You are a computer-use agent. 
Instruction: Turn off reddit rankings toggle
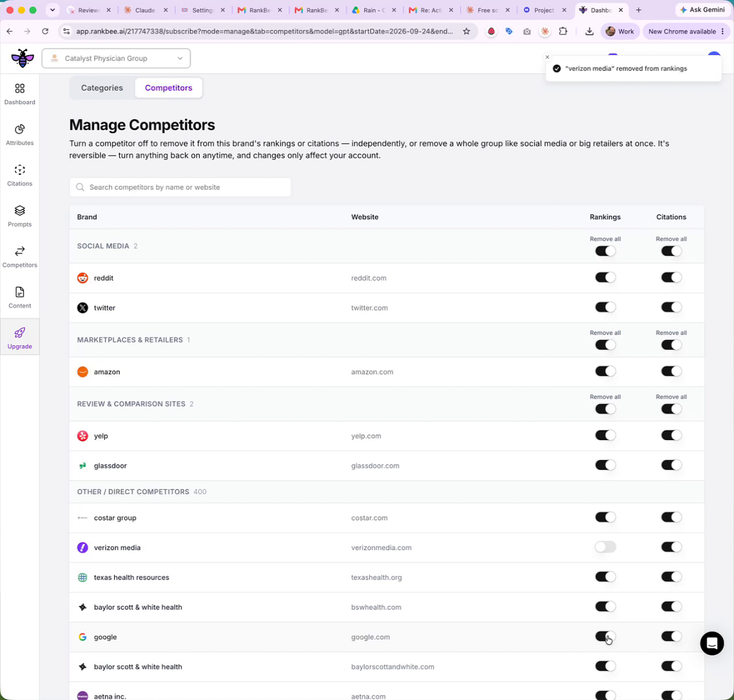tap(605, 277)
